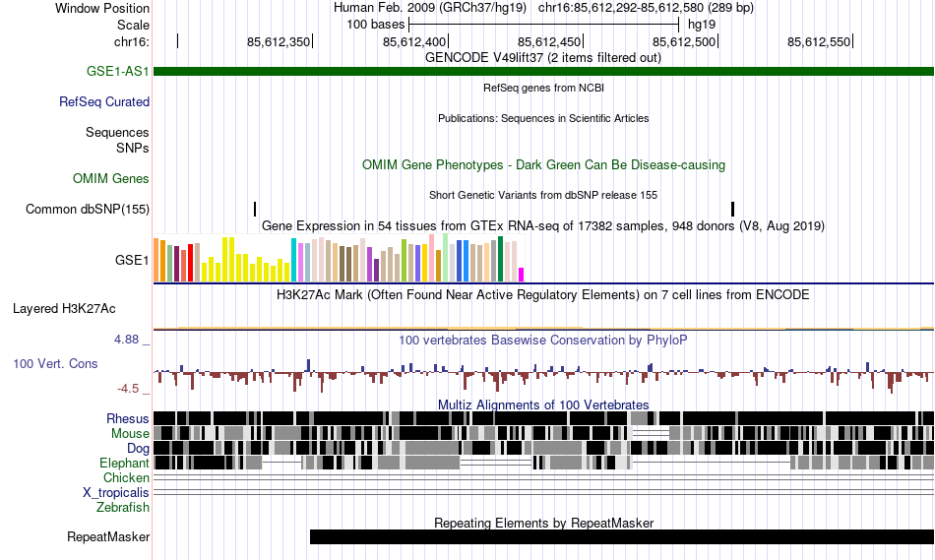This screenshot has width=935, height=560.
Task: Click the Elephant alignment row label
Action: 124,463
